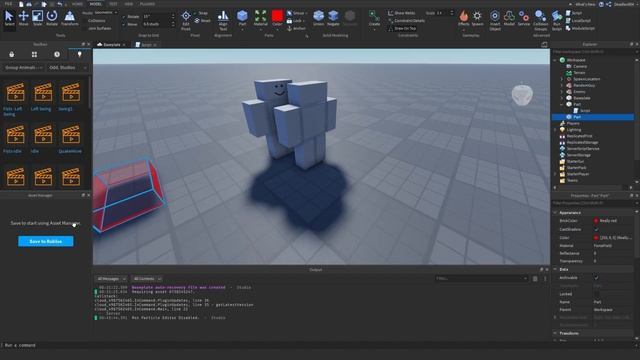
Task: Switch to the VIEW ribbon tab
Action: click(x=129, y=4)
